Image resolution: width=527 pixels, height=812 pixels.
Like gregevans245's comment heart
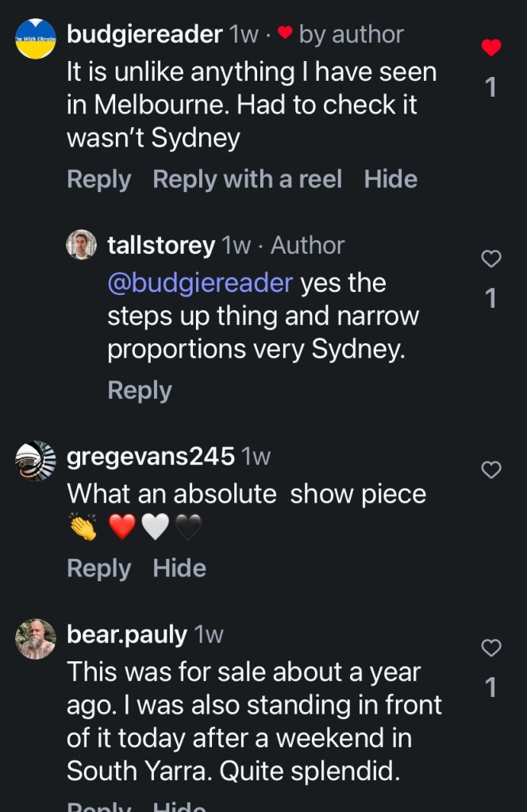click(x=491, y=470)
